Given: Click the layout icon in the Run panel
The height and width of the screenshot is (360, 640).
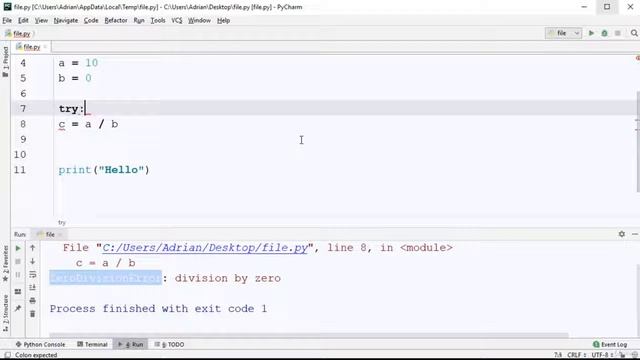Looking at the screenshot, I should [x=18, y=292].
